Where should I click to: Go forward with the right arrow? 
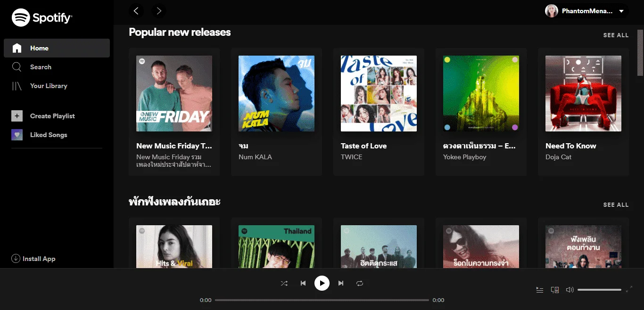click(x=159, y=10)
